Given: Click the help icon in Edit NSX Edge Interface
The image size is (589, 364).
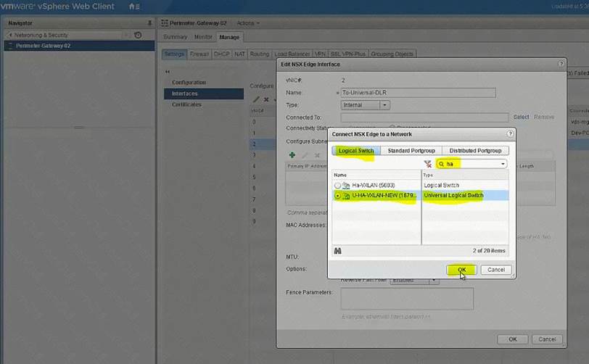Looking at the screenshot, I should click(561, 65).
